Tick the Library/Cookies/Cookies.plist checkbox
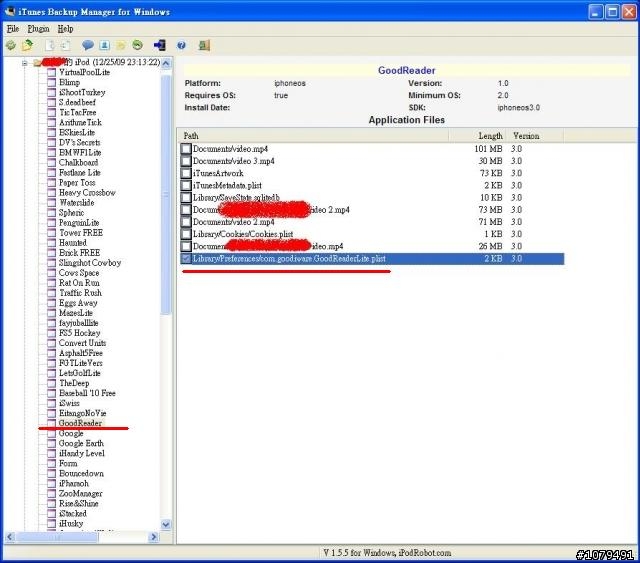This screenshot has height=563, width=640. (186, 234)
